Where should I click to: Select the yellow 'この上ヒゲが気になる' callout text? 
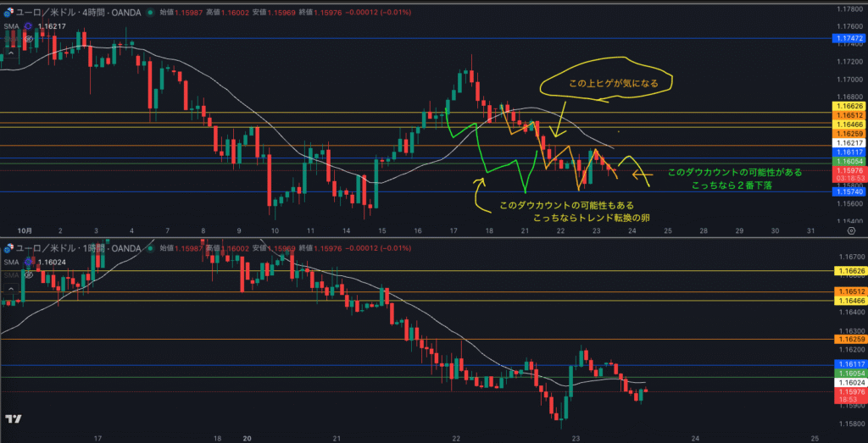point(607,83)
